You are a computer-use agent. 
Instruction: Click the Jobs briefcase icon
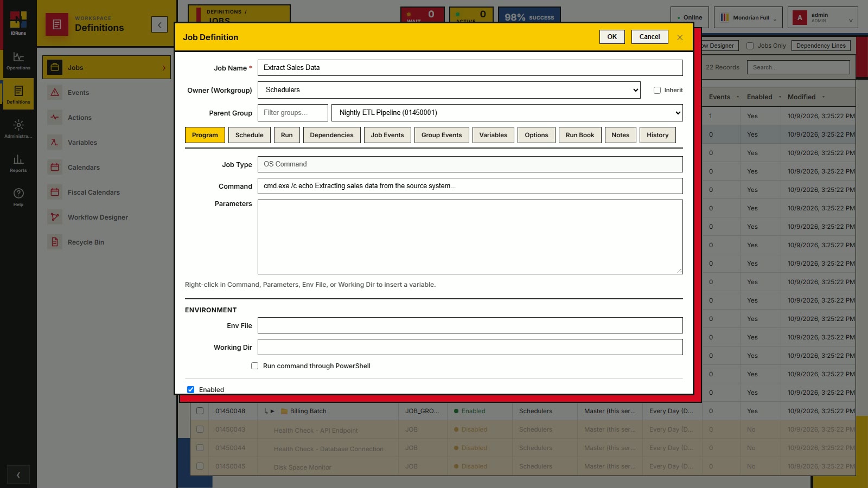pos(55,68)
